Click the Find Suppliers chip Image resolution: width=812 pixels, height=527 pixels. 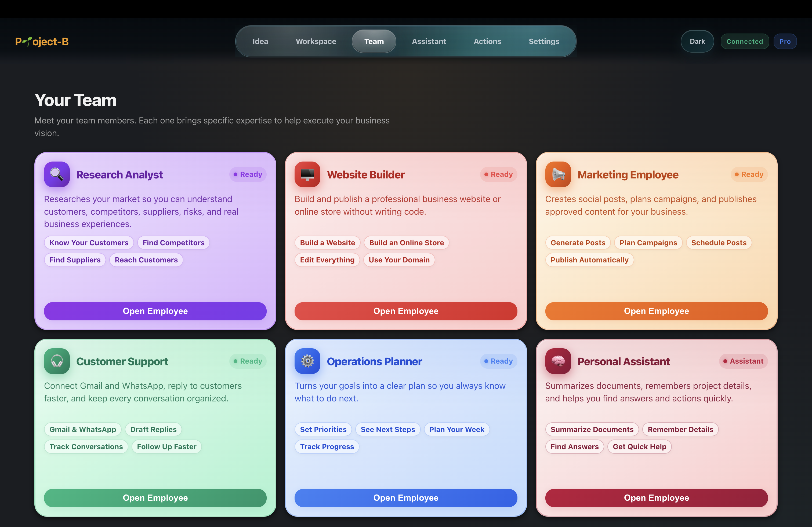pos(75,260)
